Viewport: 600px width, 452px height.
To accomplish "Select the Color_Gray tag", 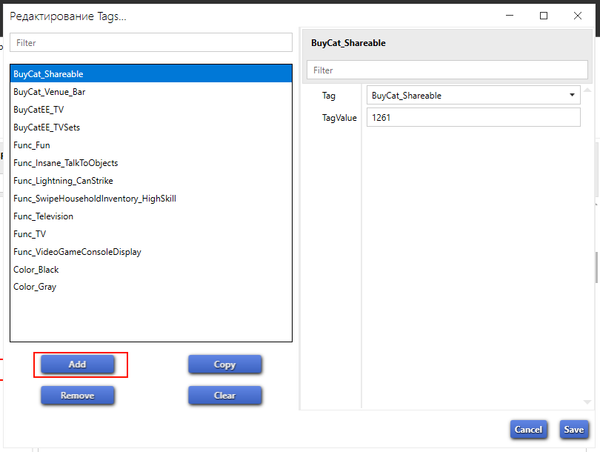I will 35,288.
